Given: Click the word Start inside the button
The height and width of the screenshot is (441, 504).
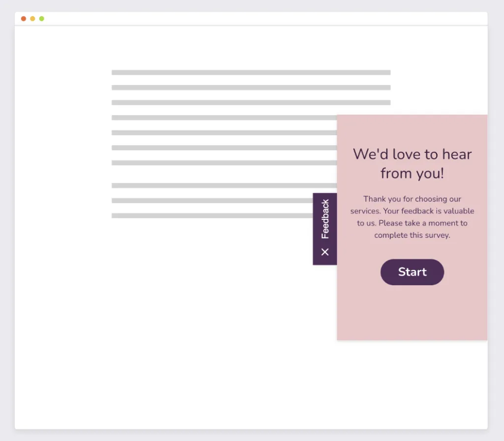Looking at the screenshot, I should pos(412,272).
